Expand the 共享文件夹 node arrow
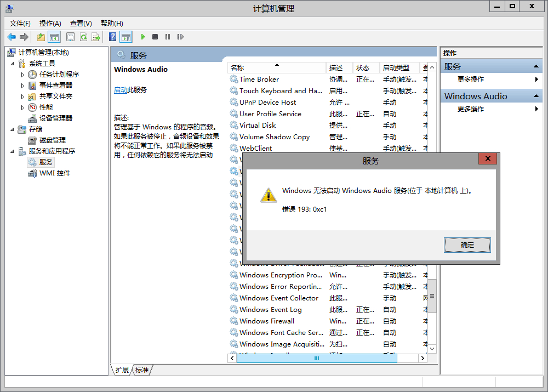548x392 pixels. pyautogui.click(x=22, y=96)
